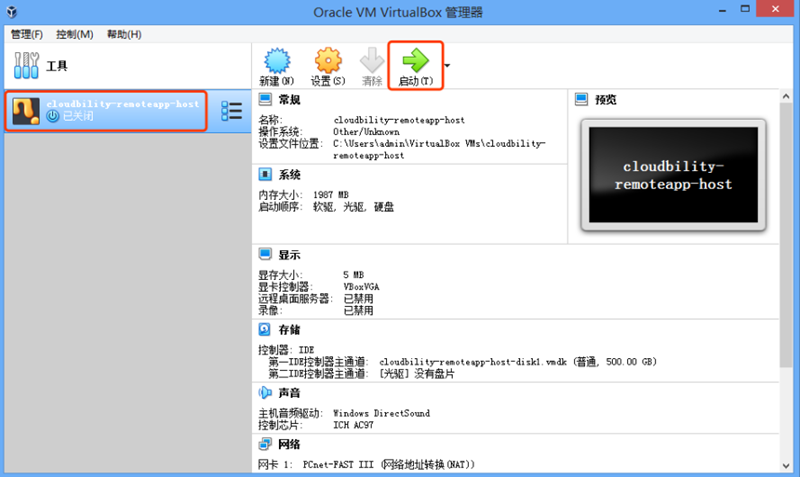Click the 预览 (Preview) panel header
This screenshot has height=477, width=800.
[x=606, y=100]
